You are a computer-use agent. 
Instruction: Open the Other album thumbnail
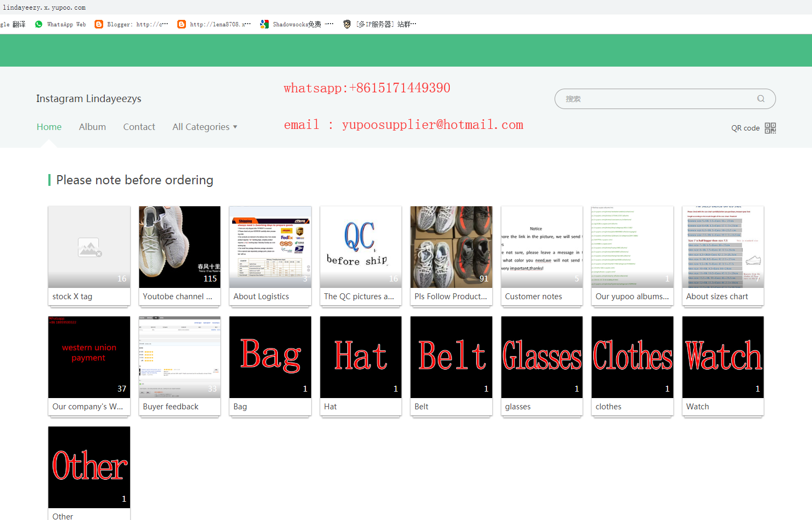89,467
